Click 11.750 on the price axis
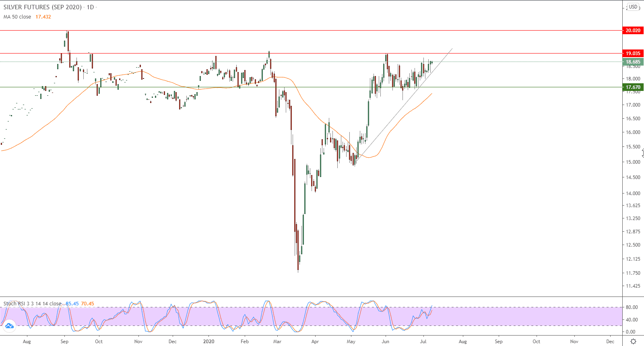644x346 pixels. 633,273
